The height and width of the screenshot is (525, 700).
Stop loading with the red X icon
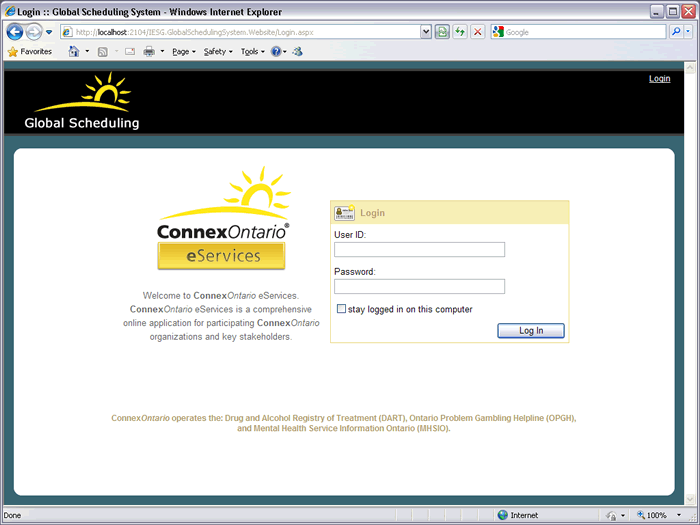(478, 32)
